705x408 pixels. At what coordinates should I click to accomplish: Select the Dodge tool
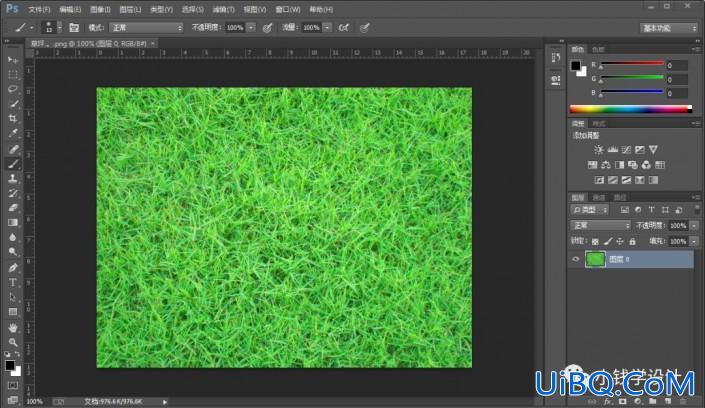[x=13, y=252]
